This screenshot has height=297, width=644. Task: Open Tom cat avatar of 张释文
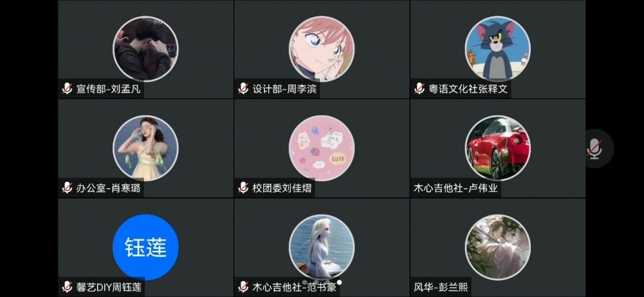coord(498,49)
